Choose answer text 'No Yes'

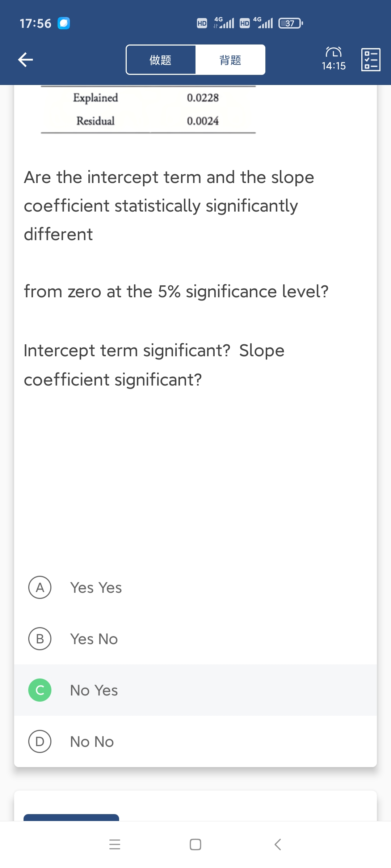[x=94, y=690]
